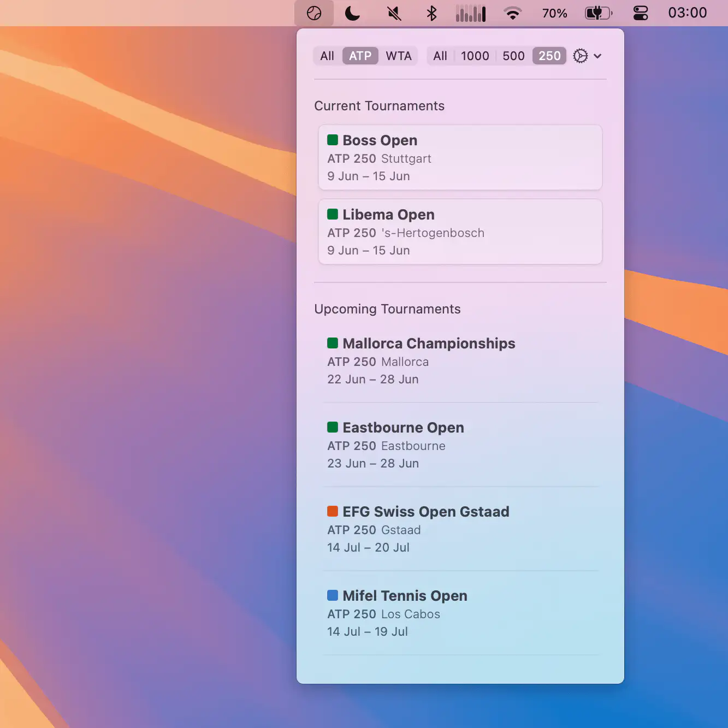Click "ATP 250 's-Hertogenbosch" text
Screen dimensions: 728x728
coord(406,233)
